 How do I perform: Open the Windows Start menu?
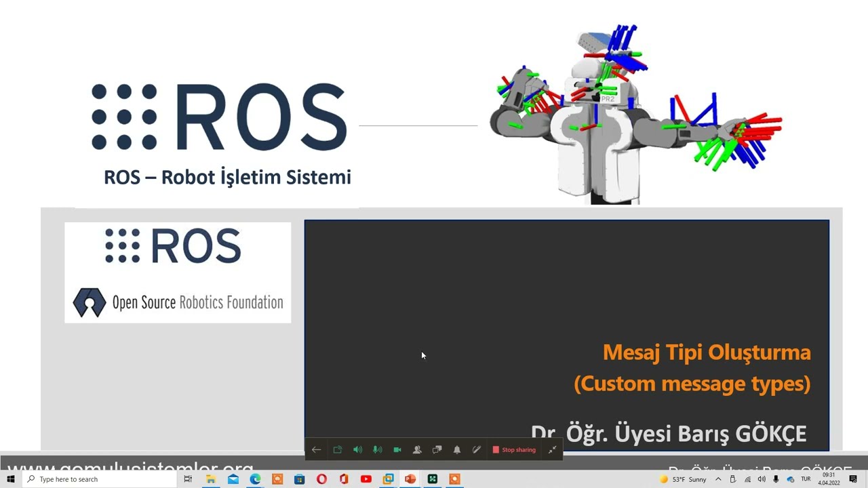[x=11, y=479]
